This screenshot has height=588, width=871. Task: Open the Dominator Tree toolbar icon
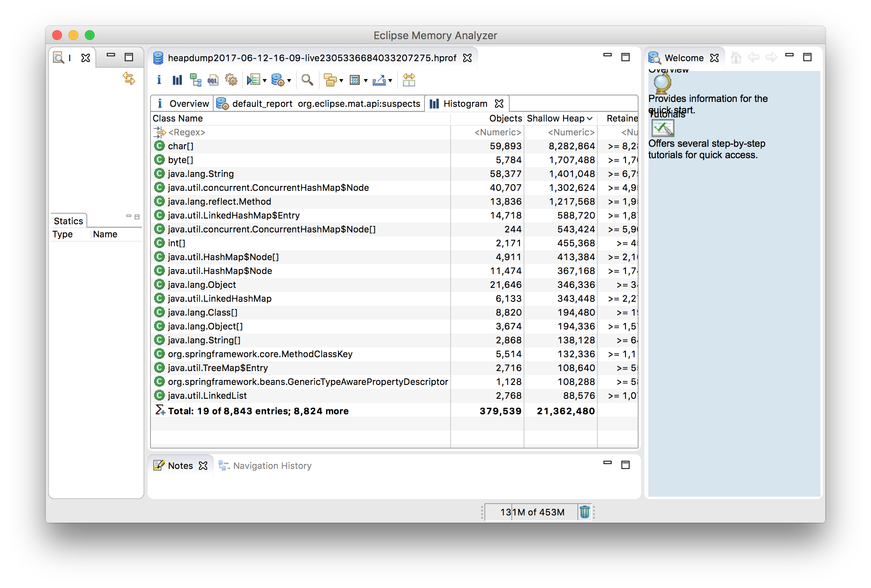(195, 80)
